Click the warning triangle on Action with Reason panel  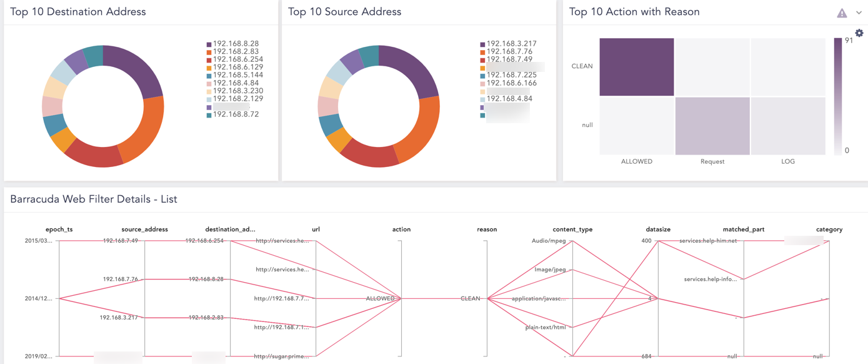[842, 12]
